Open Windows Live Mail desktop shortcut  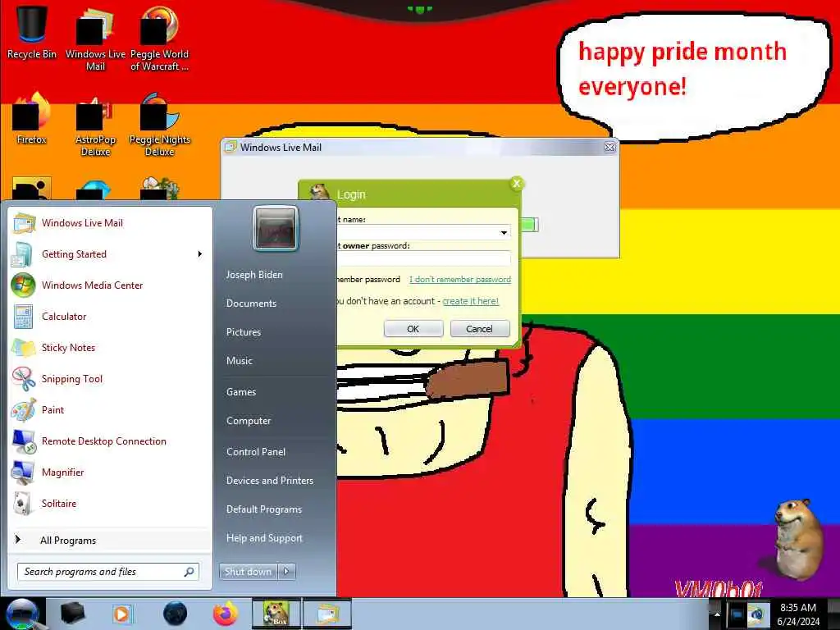(95, 39)
